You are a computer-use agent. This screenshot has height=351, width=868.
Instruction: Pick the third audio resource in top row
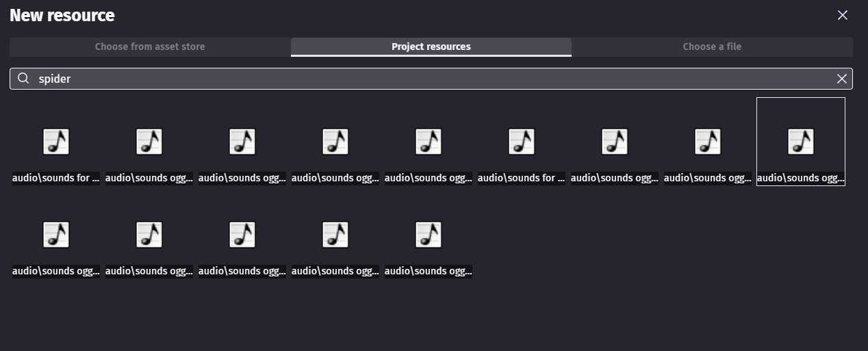point(242,142)
